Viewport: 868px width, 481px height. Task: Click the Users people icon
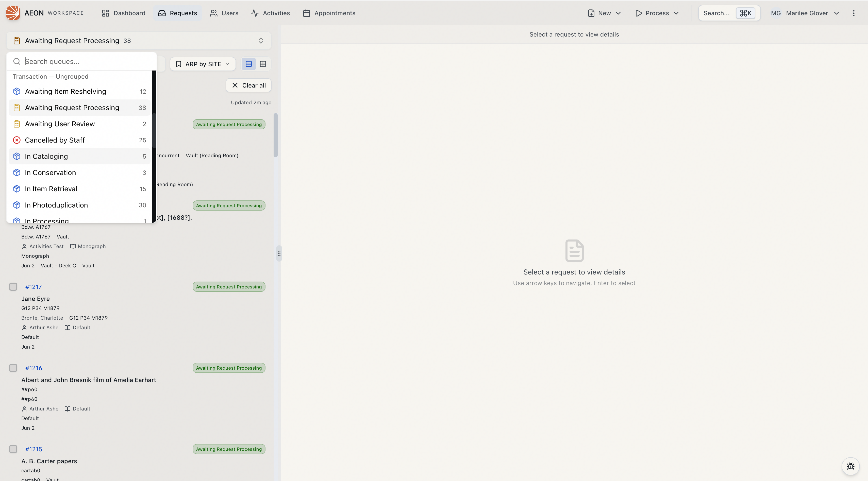[214, 13]
